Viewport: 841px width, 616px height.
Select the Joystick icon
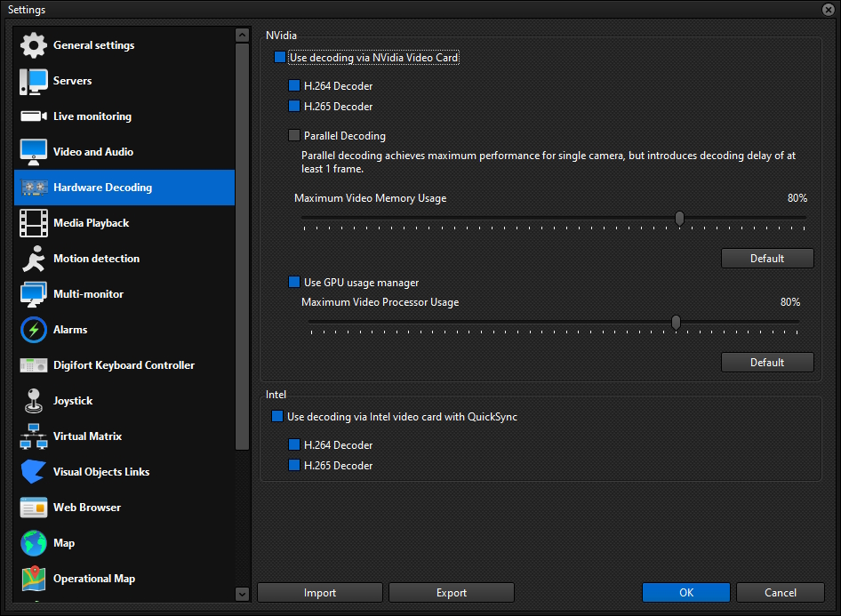33,401
